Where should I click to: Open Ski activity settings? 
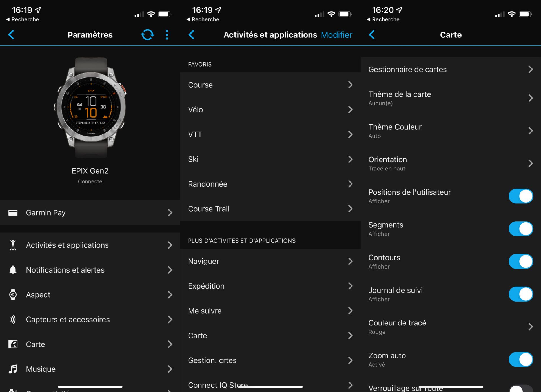(270, 159)
